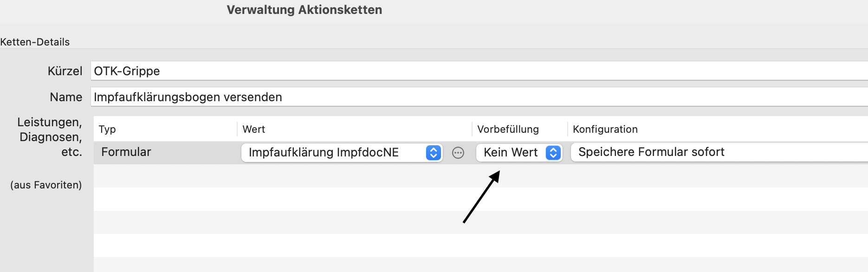Screen dimensions: 868x272
Task: Click the Wert column header
Action: 254,130
